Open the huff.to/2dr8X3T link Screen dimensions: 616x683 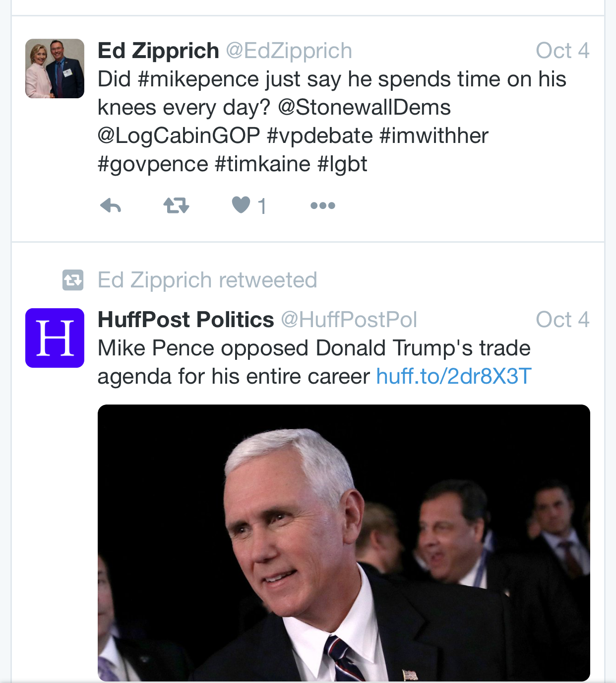[x=454, y=376]
